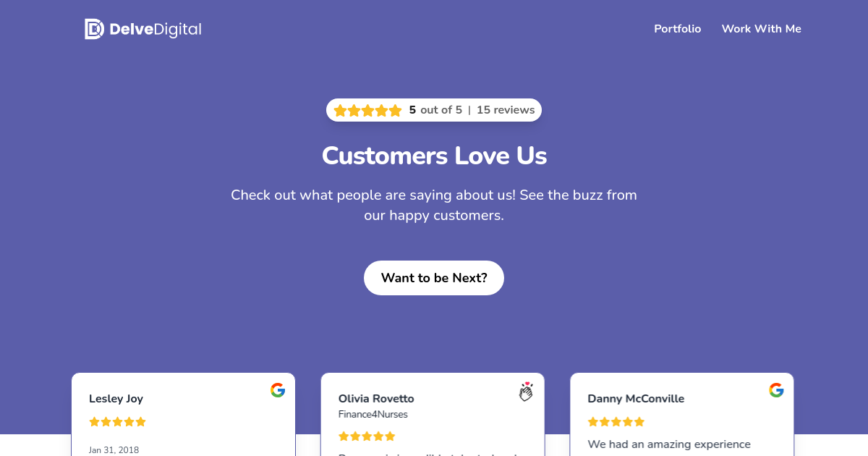Image resolution: width=868 pixels, height=456 pixels.
Task: Click the clapping hands icon on Olivia's card
Action: tap(527, 391)
